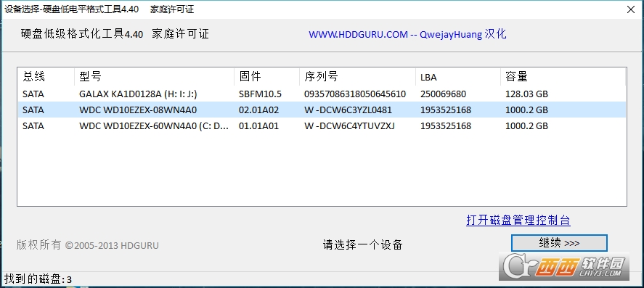Close the device selection window
Image resolution: width=644 pixels, height=288 pixels.
(x=631, y=10)
